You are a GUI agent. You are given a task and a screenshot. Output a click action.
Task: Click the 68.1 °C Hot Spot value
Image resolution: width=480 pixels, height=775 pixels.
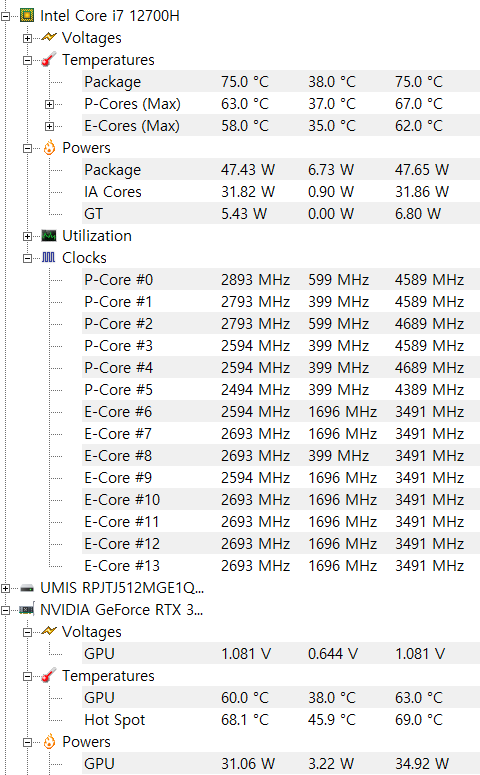coord(245,720)
